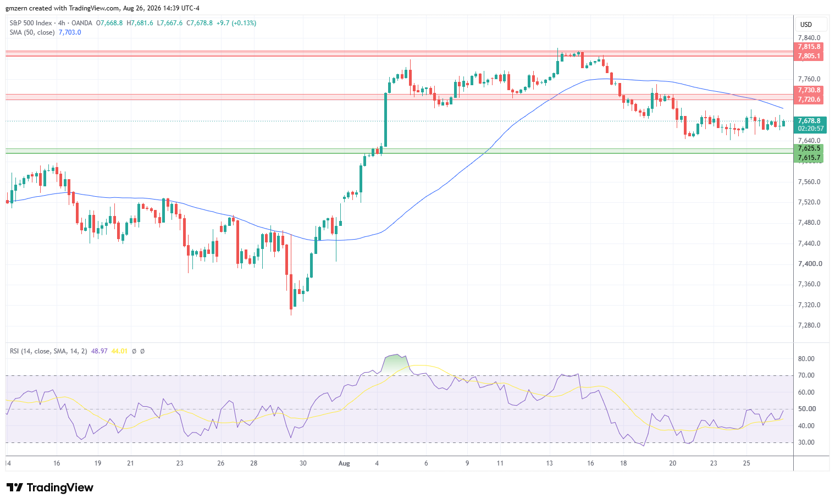
Task: Click the RSI 50.00 axis label
Action: (806, 409)
